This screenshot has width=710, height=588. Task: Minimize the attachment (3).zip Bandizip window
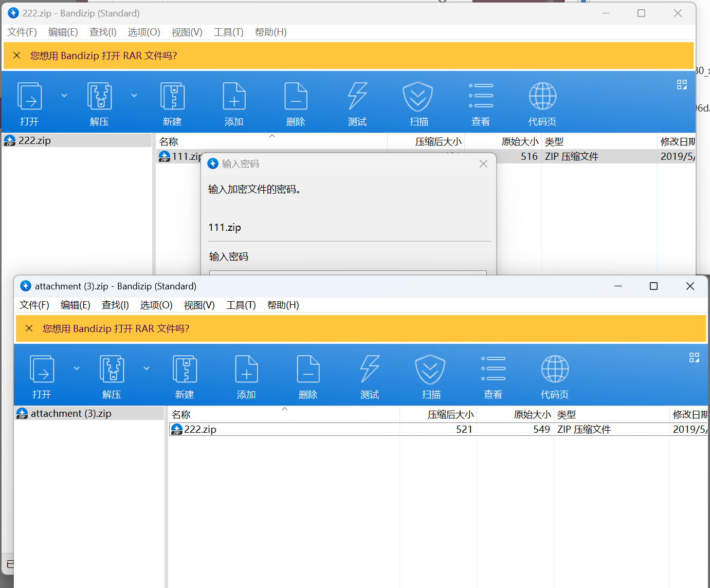pyautogui.click(x=618, y=286)
